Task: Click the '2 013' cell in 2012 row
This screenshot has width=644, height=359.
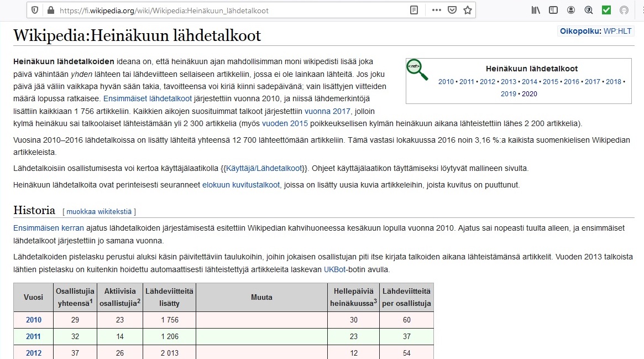Action: click(x=169, y=353)
